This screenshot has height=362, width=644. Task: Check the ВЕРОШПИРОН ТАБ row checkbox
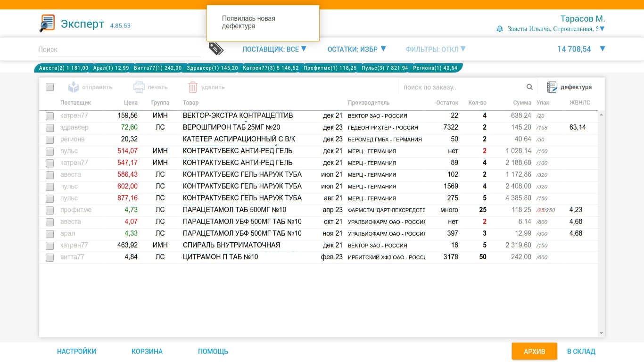[x=50, y=128]
